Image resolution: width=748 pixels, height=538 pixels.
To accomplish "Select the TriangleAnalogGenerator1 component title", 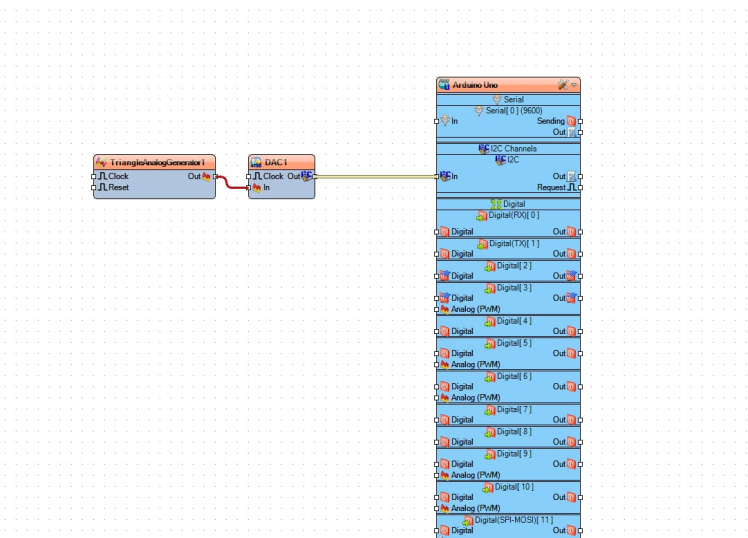I will 157,163.
